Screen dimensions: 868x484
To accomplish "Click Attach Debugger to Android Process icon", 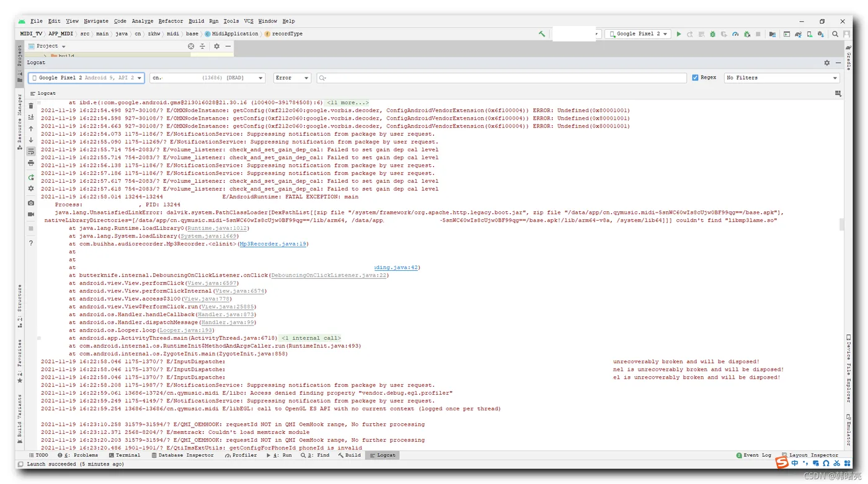I will click(746, 34).
